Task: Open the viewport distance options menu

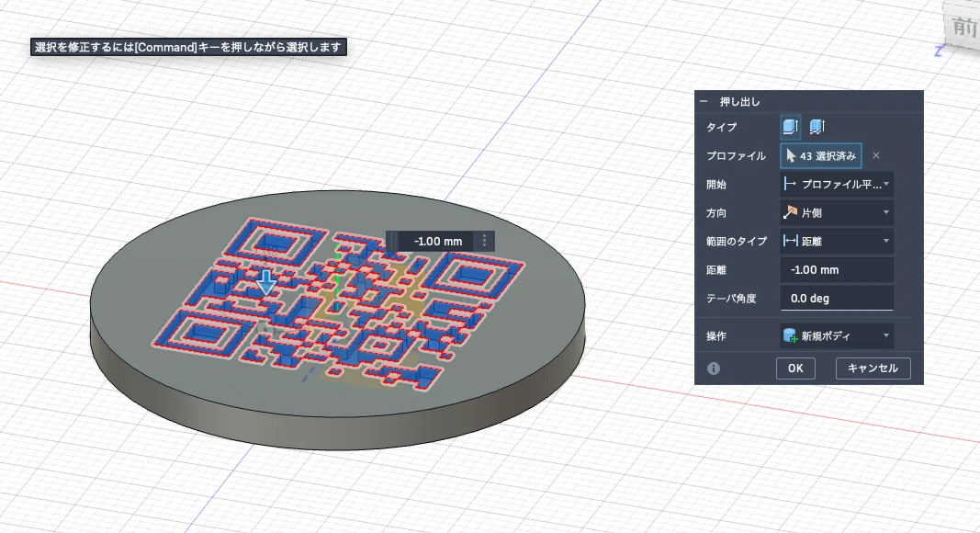Action: (484, 242)
